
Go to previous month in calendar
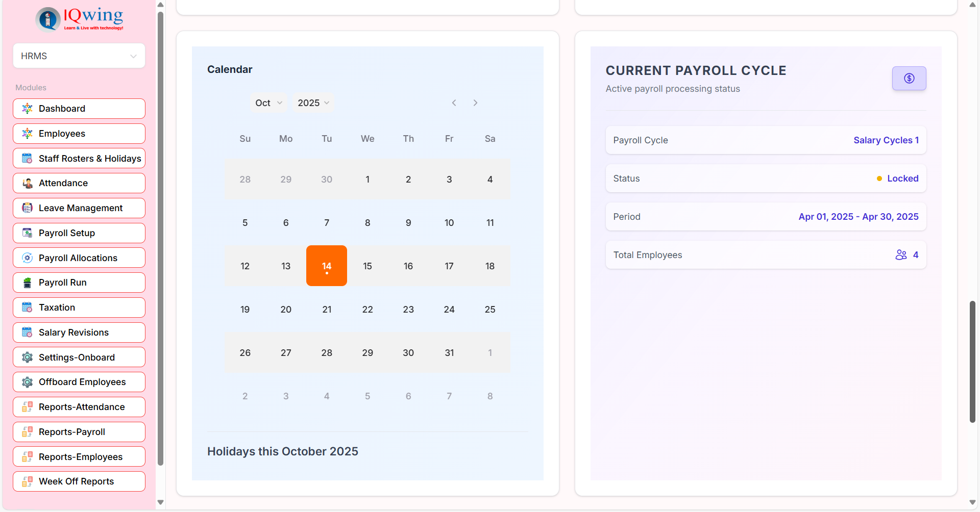[x=454, y=103]
